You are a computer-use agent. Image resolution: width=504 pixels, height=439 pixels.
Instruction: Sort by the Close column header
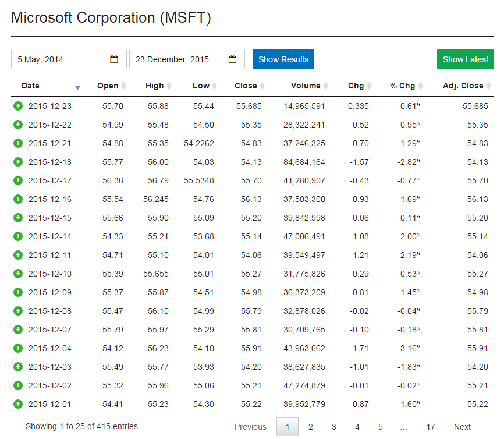click(x=246, y=86)
